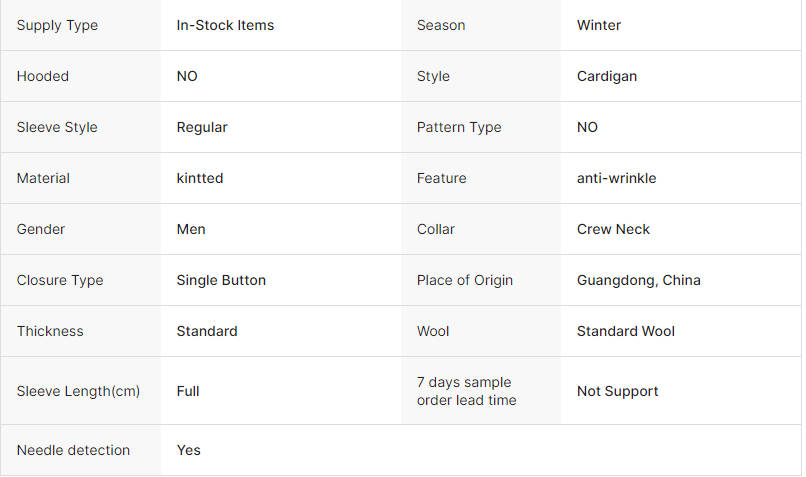Select the Winter season value
The height and width of the screenshot is (477, 806).
[x=599, y=25]
